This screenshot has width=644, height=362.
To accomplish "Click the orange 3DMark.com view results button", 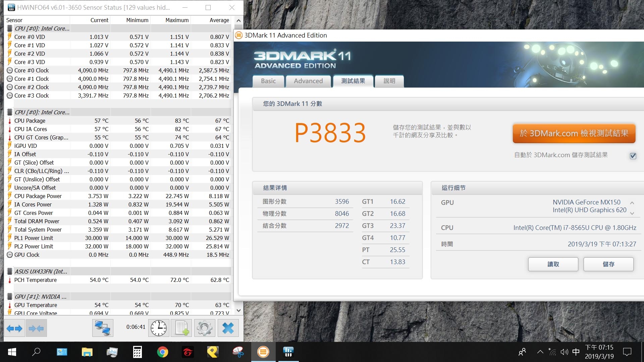I will 574,133.
